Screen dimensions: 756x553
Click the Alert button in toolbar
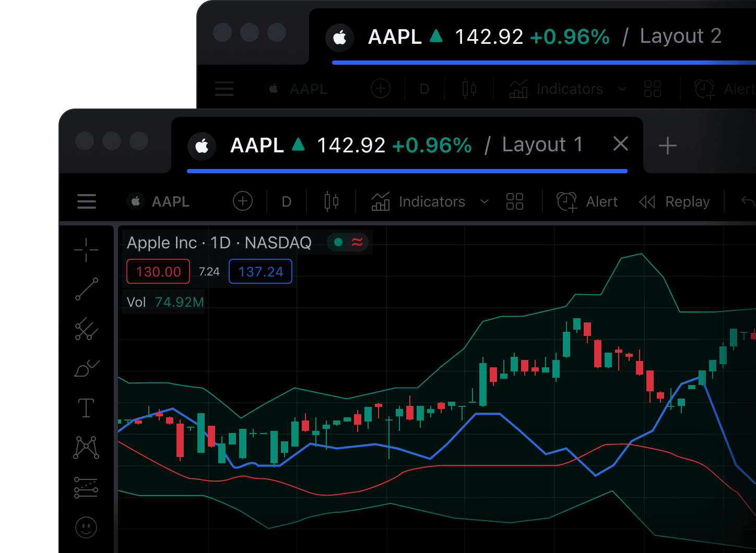tap(587, 201)
